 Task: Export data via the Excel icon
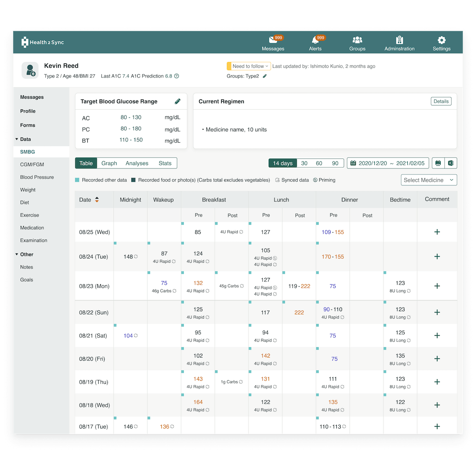[x=451, y=163]
